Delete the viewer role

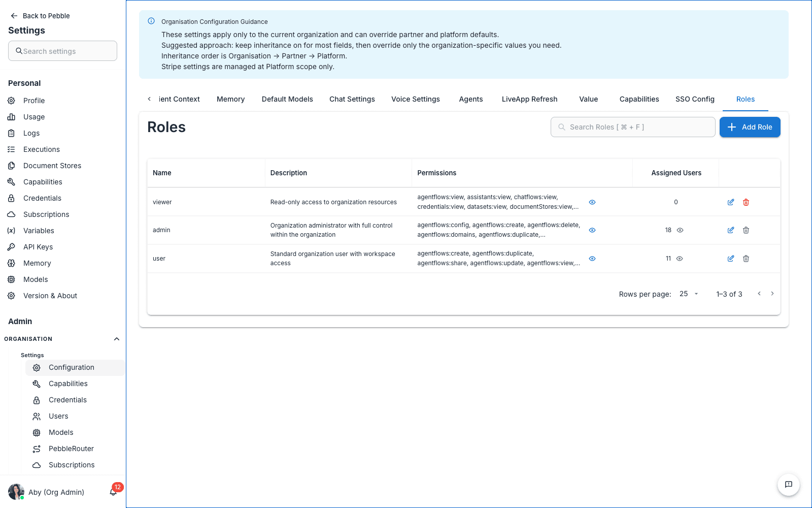point(746,202)
